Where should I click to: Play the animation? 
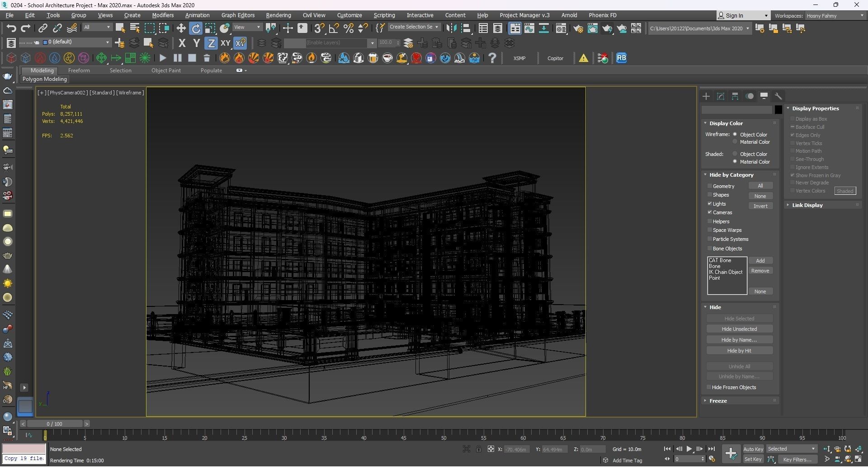689,449
